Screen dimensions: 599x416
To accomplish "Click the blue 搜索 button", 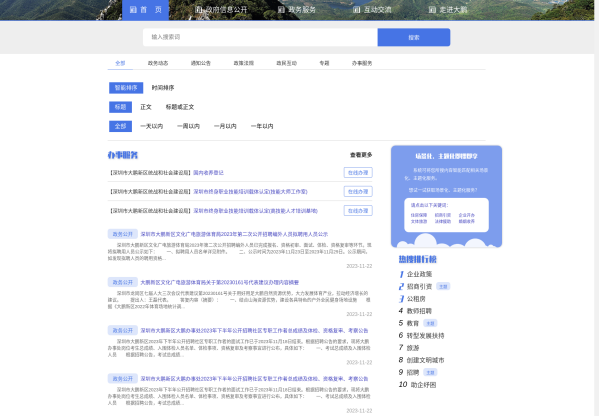I will pyautogui.click(x=414, y=37).
